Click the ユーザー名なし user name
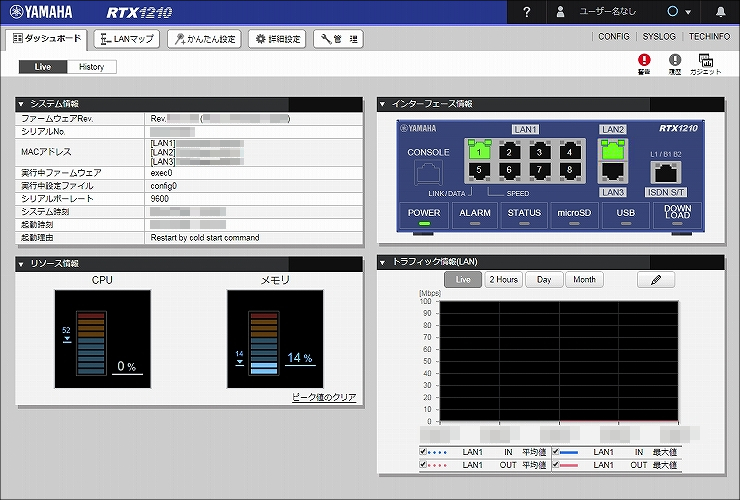Image resolution: width=740 pixels, height=500 pixels. coord(608,12)
